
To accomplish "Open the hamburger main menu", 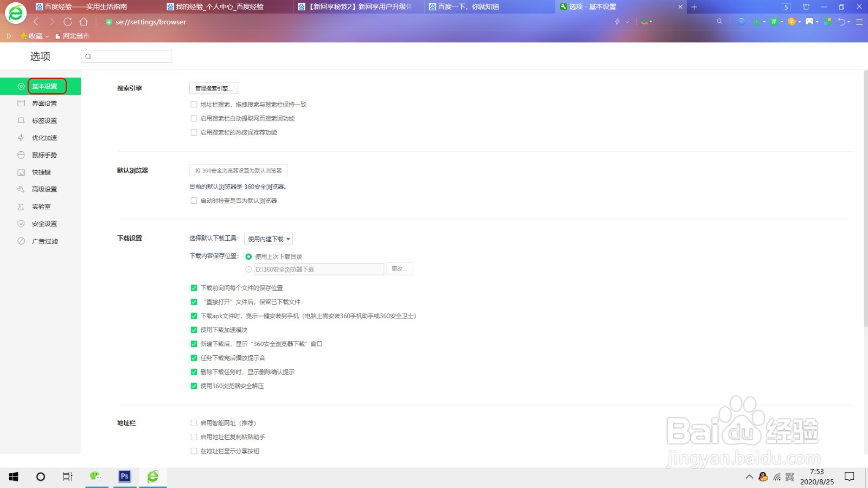I will pyautogui.click(x=859, y=22).
